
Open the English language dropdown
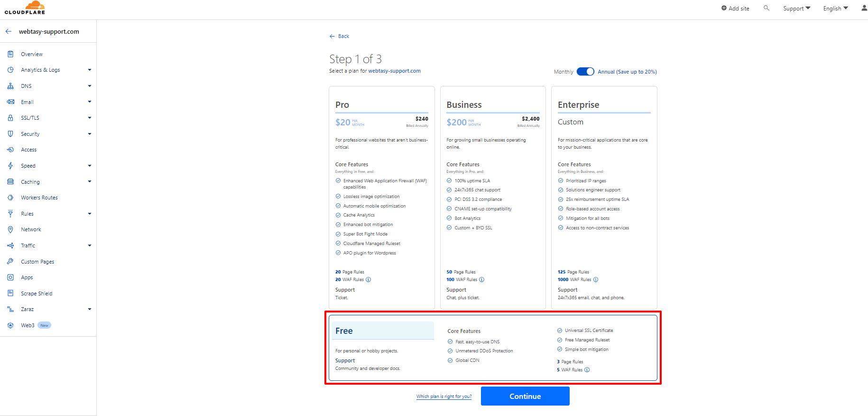(x=836, y=9)
